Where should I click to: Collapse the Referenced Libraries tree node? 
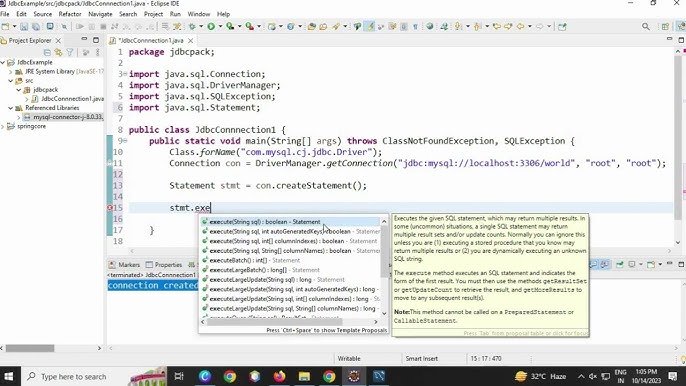(x=10, y=108)
